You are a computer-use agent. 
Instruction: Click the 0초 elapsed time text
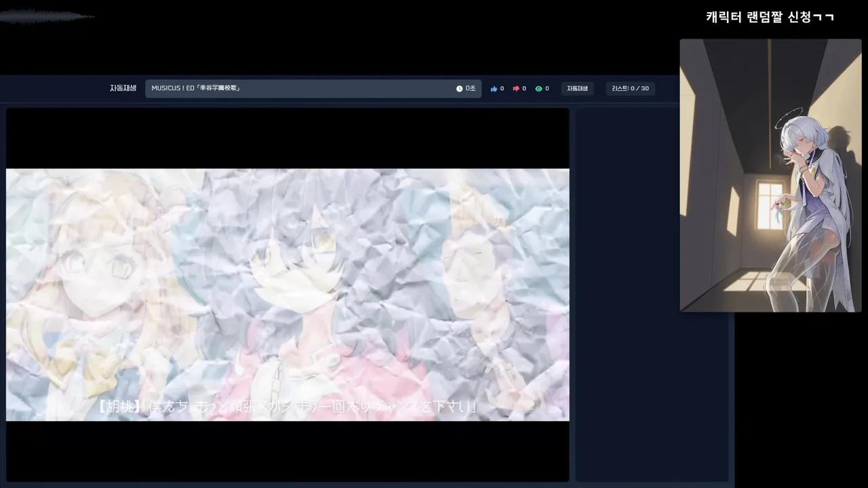pos(471,89)
